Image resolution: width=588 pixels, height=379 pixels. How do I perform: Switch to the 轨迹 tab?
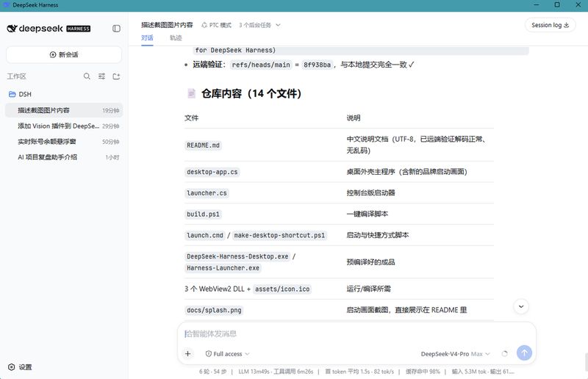pyautogui.click(x=176, y=38)
